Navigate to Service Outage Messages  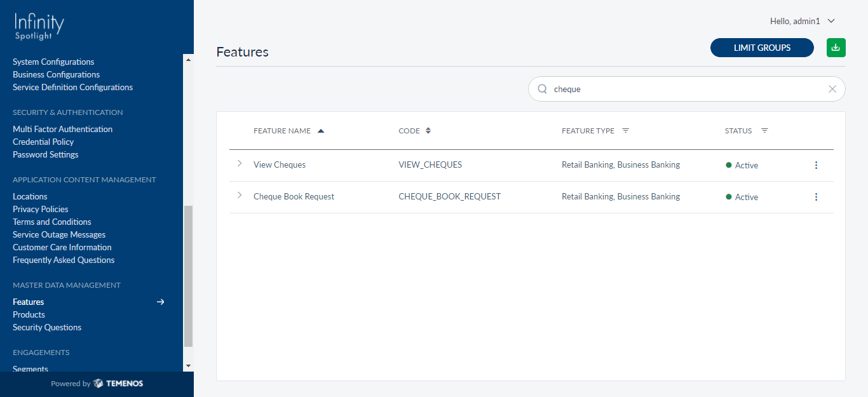pos(59,235)
